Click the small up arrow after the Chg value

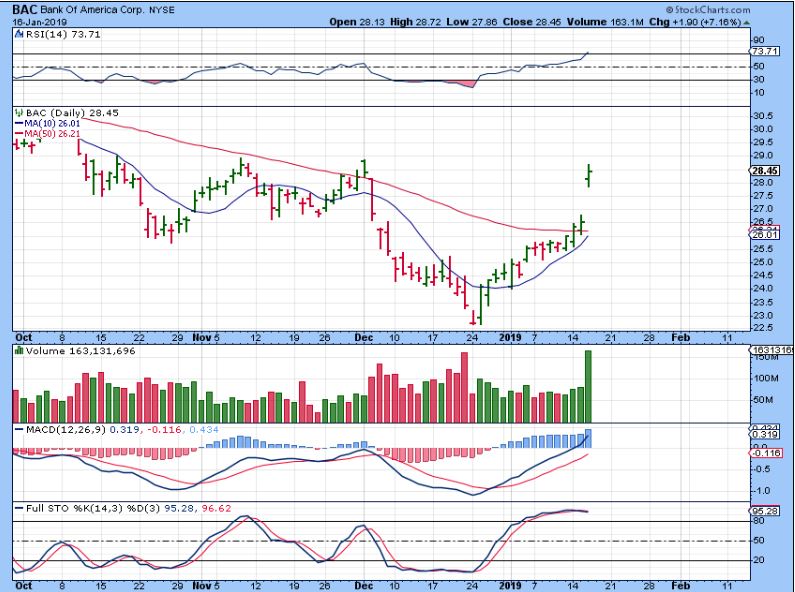click(747, 23)
